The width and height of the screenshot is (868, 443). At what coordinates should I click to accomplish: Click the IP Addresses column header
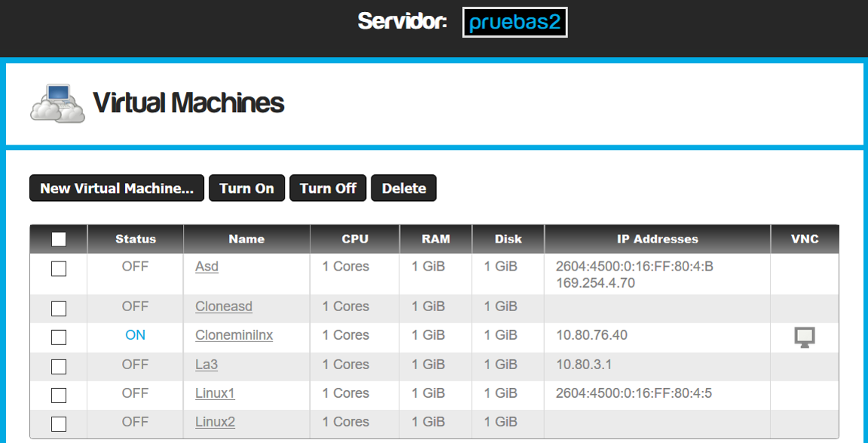[x=658, y=240]
